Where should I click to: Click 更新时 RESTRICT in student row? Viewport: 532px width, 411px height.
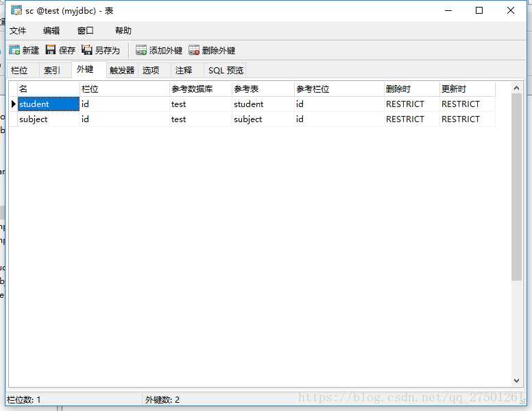pyautogui.click(x=467, y=104)
